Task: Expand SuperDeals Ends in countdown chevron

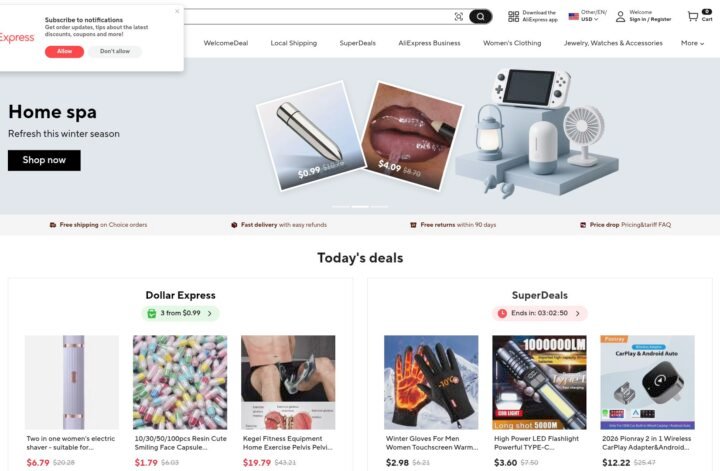Action: (578, 314)
